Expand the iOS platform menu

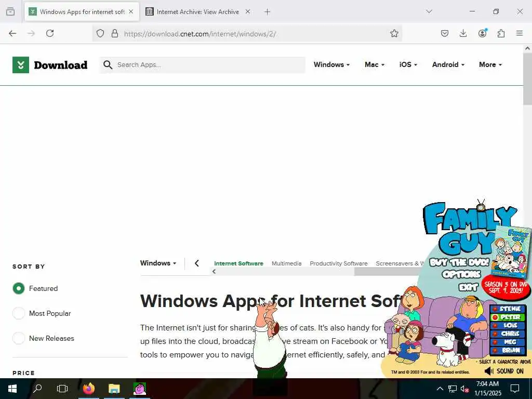click(408, 64)
